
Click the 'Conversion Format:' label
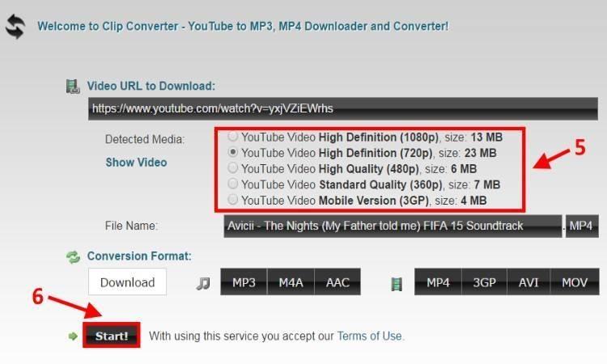[139, 256]
